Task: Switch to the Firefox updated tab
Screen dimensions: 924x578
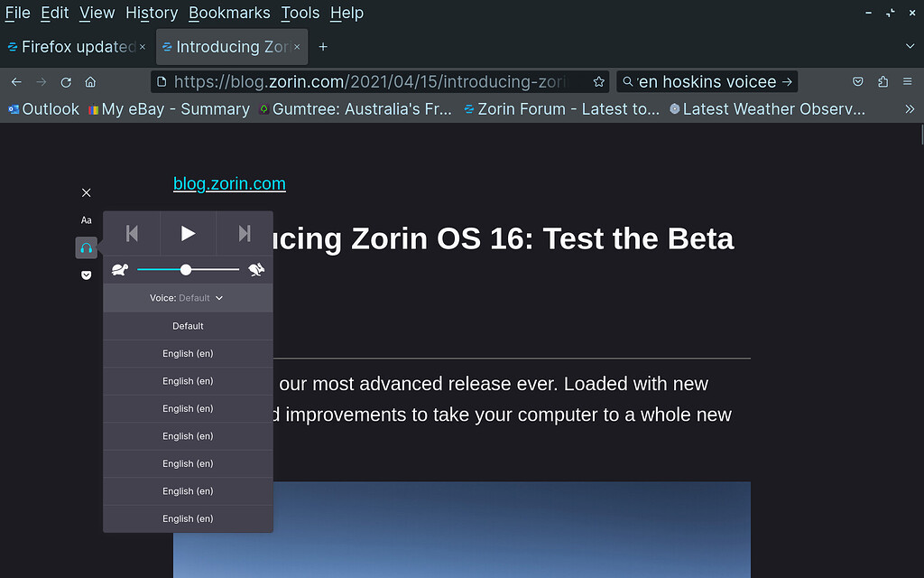Action: 76,47
